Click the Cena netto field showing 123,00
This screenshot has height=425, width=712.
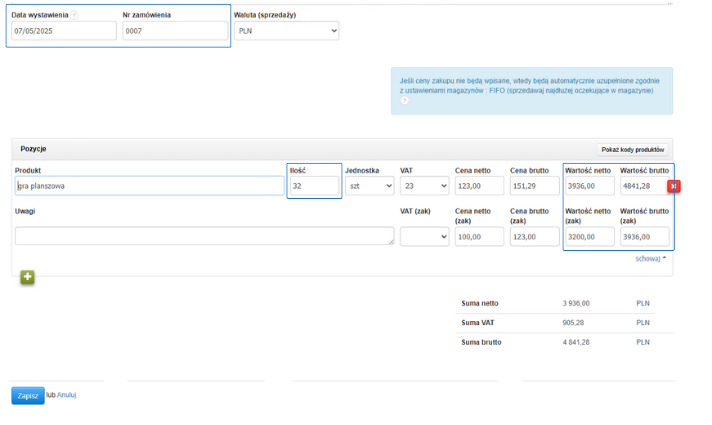pyautogui.click(x=479, y=186)
